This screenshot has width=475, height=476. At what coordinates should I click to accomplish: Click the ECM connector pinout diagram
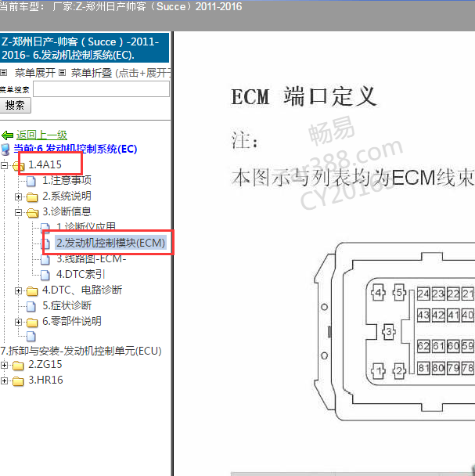[x=394, y=331]
